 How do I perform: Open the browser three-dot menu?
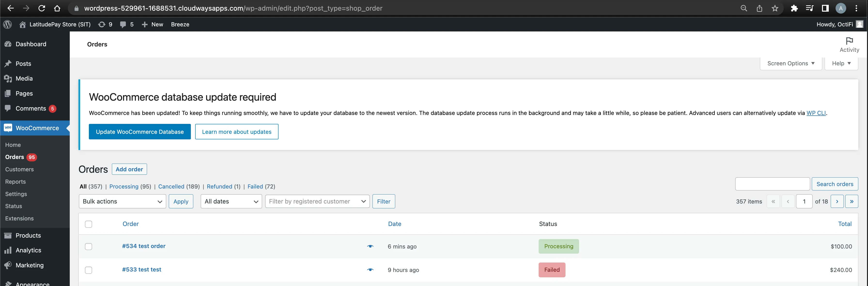(x=856, y=8)
